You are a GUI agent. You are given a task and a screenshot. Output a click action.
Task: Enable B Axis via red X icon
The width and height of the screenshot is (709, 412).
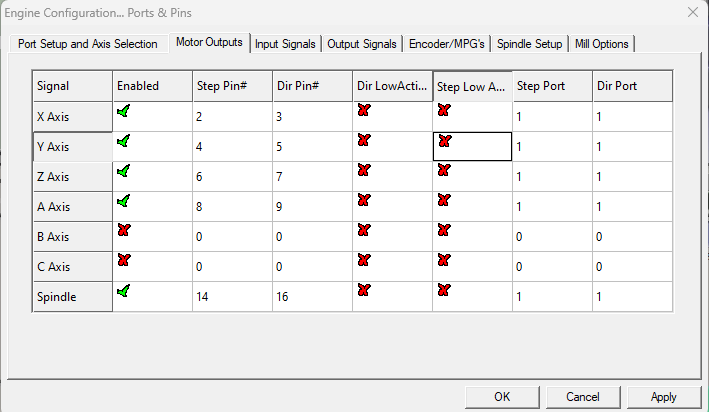pos(123,231)
